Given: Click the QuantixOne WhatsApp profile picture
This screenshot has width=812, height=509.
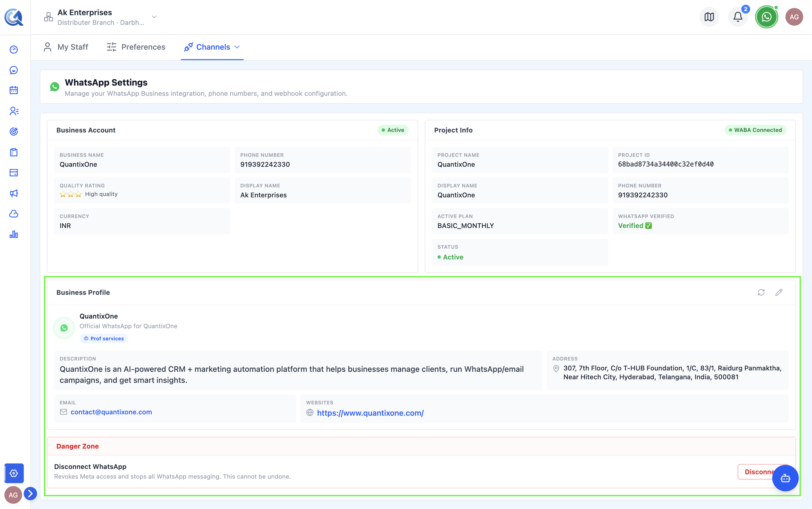Looking at the screenshot, I should (x=64, y=328).
